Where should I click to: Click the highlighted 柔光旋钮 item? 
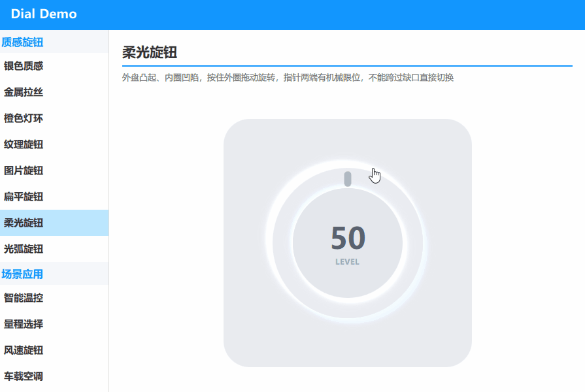(x=54, y=223)
